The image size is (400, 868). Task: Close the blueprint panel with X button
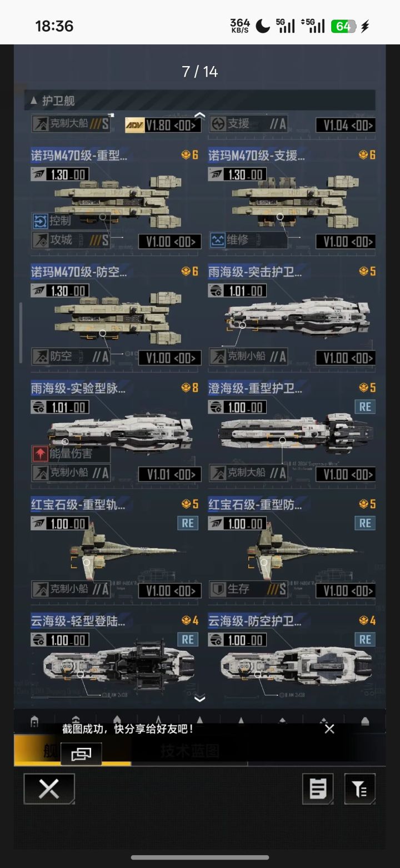(49, 789)
